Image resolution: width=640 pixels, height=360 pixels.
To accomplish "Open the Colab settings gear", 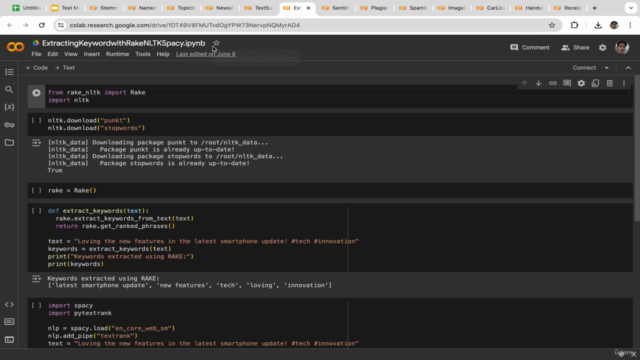I will coord(602,48).
